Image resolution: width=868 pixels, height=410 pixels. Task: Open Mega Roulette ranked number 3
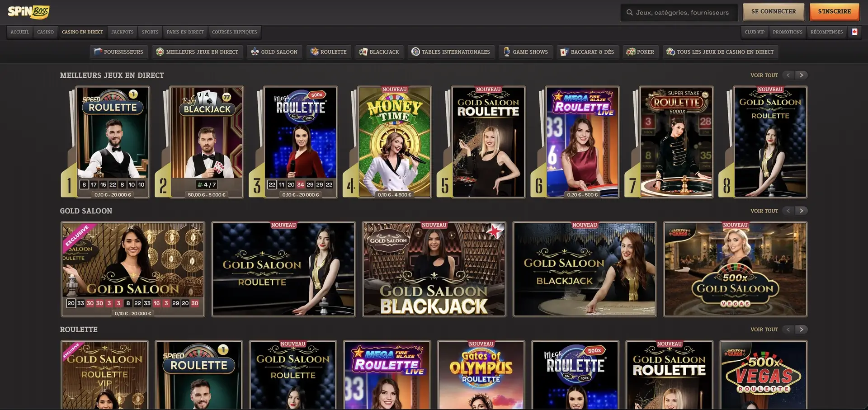(x=301, y=142)
